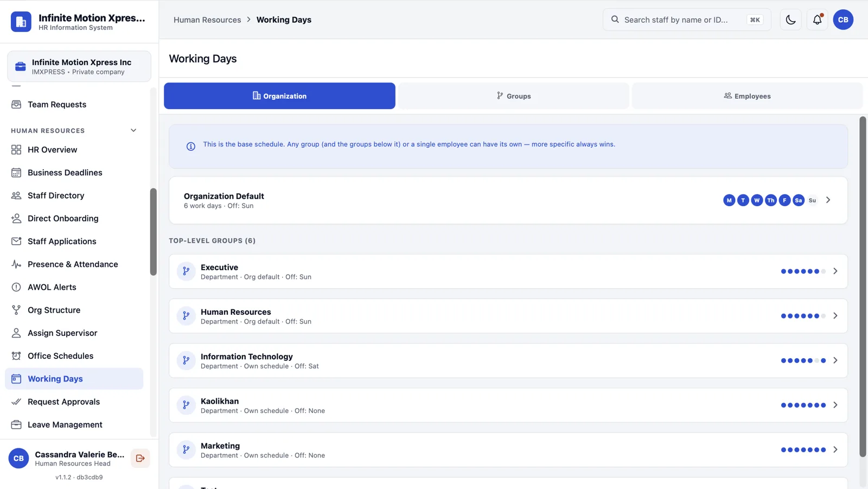
Task: Open Working Days in the sidebar
Action: tap(74, 379)
